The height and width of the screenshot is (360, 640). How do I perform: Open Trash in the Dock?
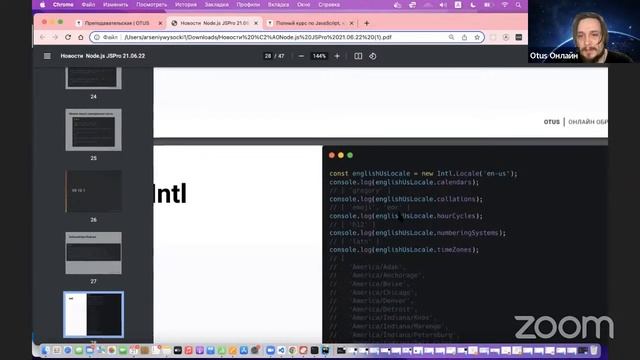coord(594,350)
